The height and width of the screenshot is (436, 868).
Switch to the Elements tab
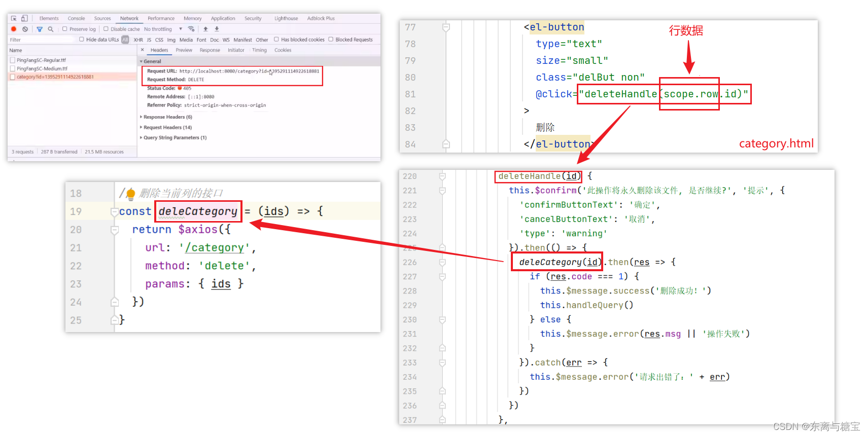(49, 18)
